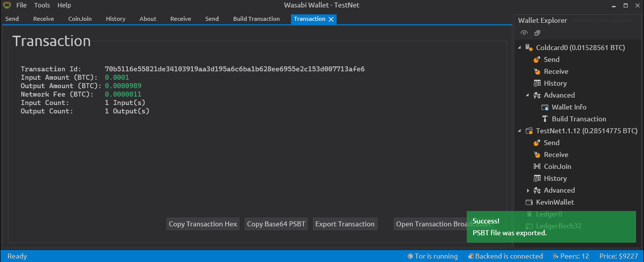The image size is (644, 262).
Task: Click the '1 Output(s)' count text
Action: [x=127, y=111]
